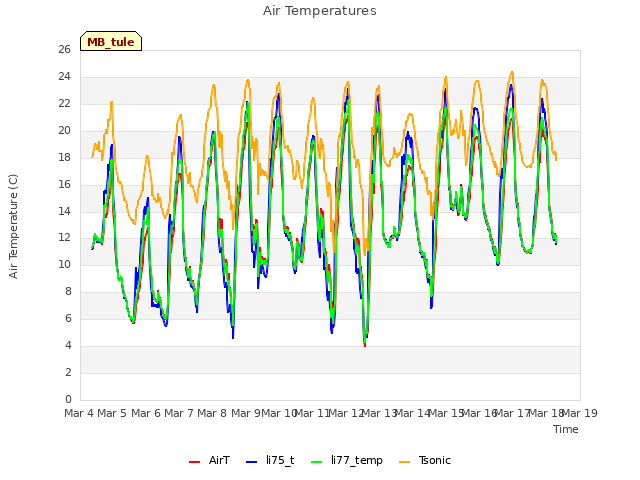This screenshot has height=480, width=640.
Task: Click the Tsonic legend entry
Action: 425,460
